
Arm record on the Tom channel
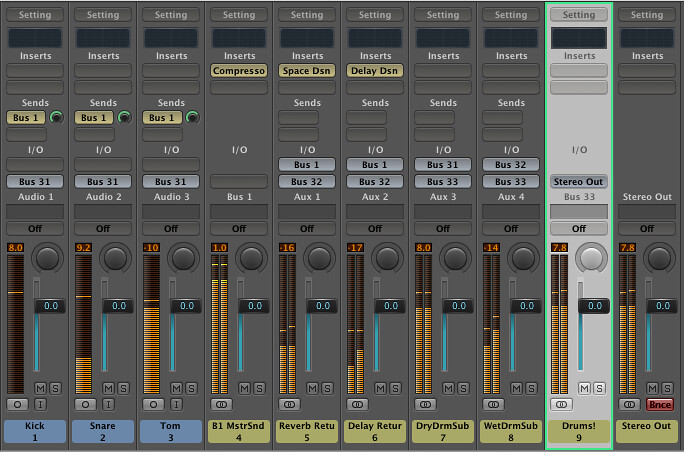click(x=153, y=404)
